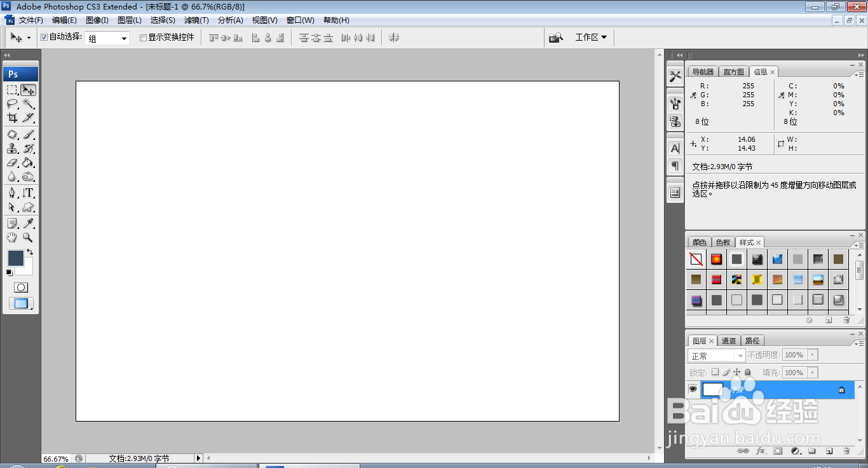Select the History Brush tool
This screenshot has height=468, width=868.
tap(28, 148)
